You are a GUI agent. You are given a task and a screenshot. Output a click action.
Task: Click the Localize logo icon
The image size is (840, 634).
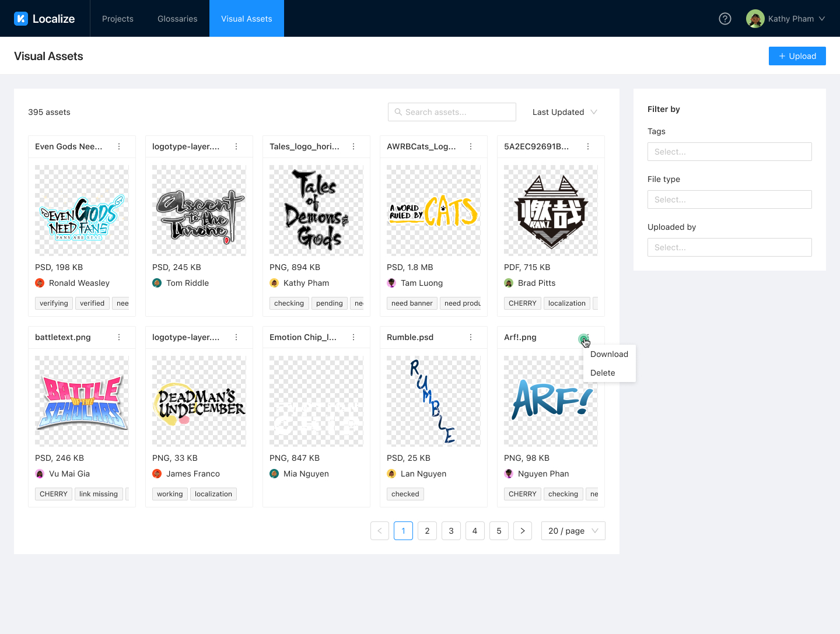[x=22, y=18]
